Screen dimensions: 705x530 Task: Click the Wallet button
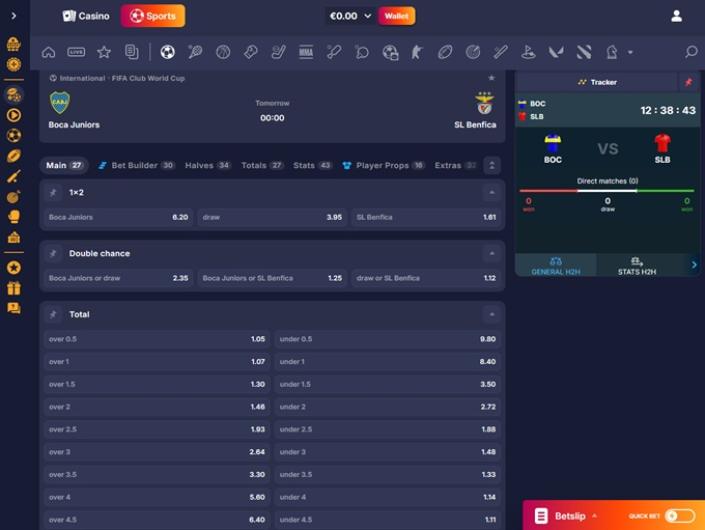tap(397, 16)
